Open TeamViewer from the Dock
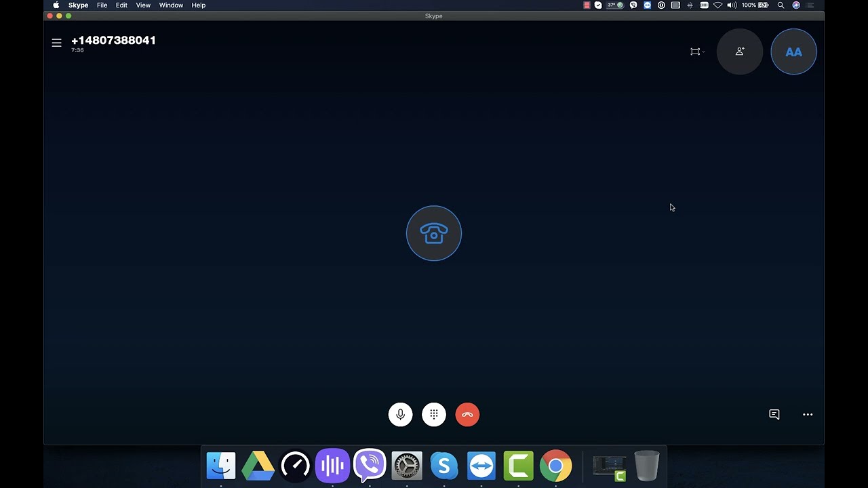 coord(481,466)
